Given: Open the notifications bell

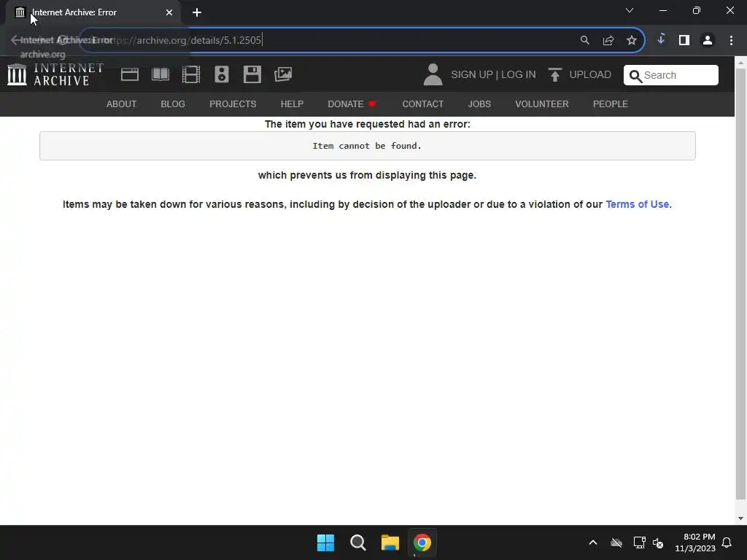Looking at the screenshot, I should click(x=727, y=542).
